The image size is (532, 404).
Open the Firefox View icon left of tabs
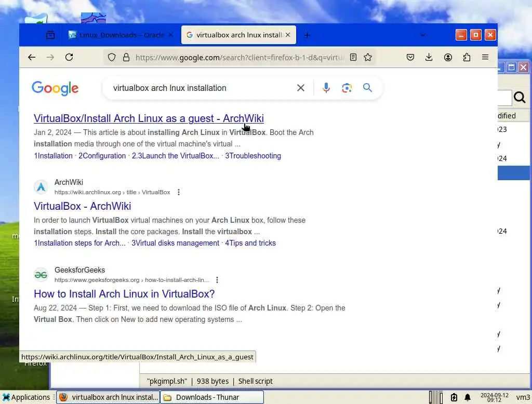coord(50,35)
